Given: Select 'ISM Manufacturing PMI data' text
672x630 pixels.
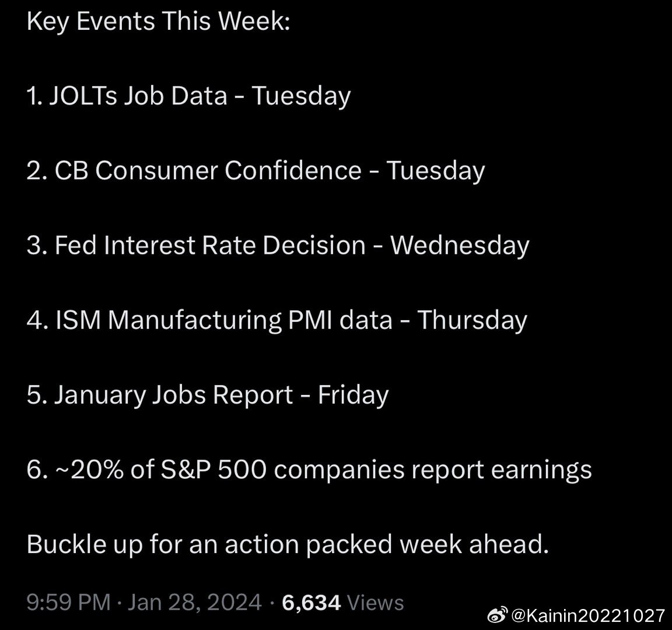Looking at the screenshot, I should click(x=224, y=320).
